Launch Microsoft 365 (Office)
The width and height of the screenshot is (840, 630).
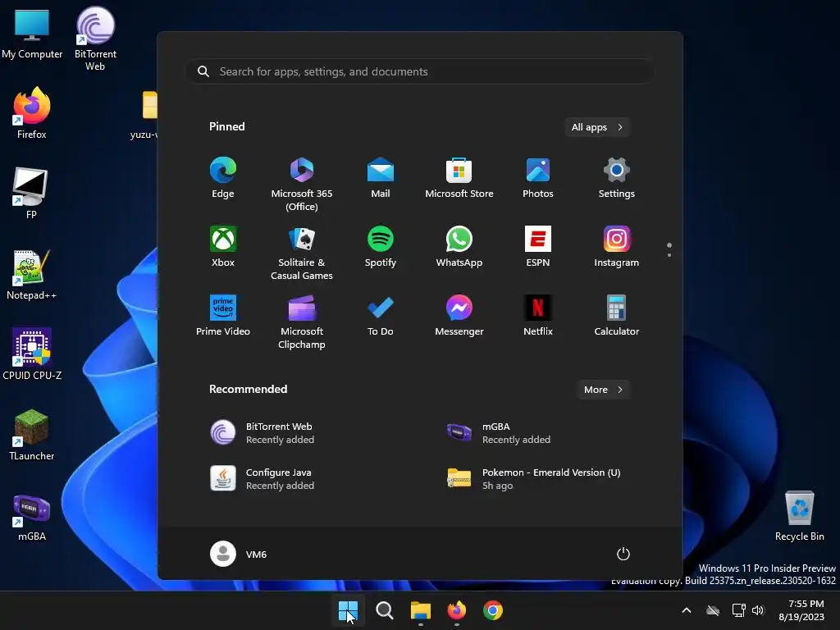click(x=302, y=185)
